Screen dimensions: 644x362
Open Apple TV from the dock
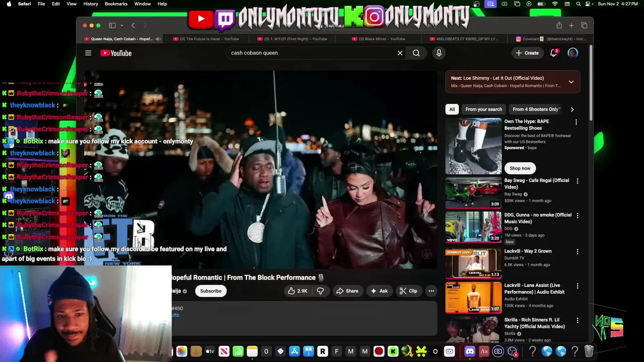coord(210,351)
